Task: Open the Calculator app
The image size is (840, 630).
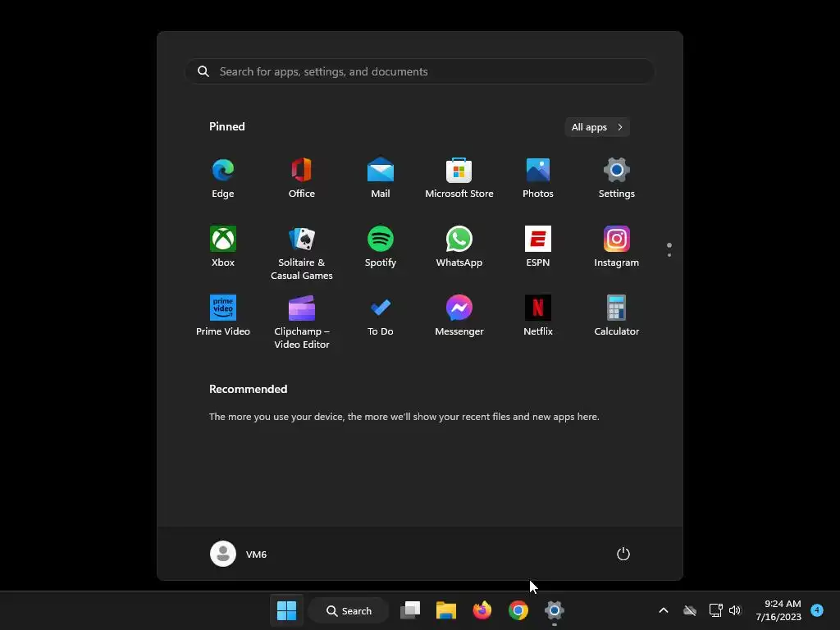Action: [x=617, y=316]
